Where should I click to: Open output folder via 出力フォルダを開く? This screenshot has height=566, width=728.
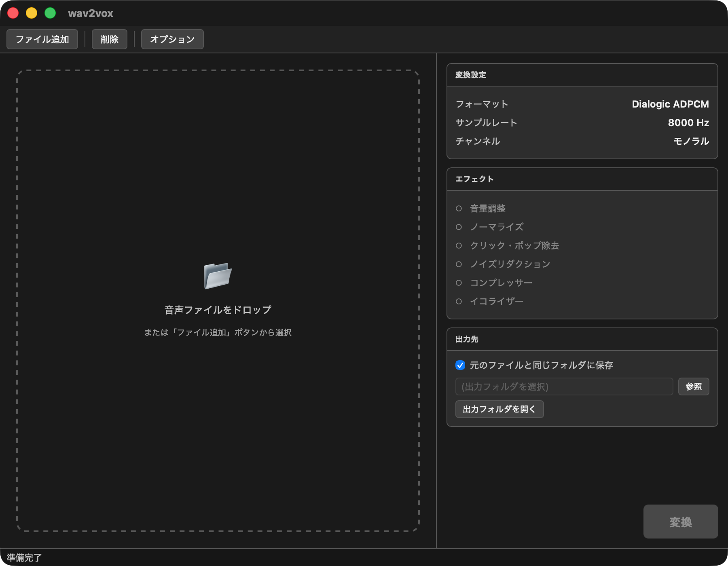point(499,409)
